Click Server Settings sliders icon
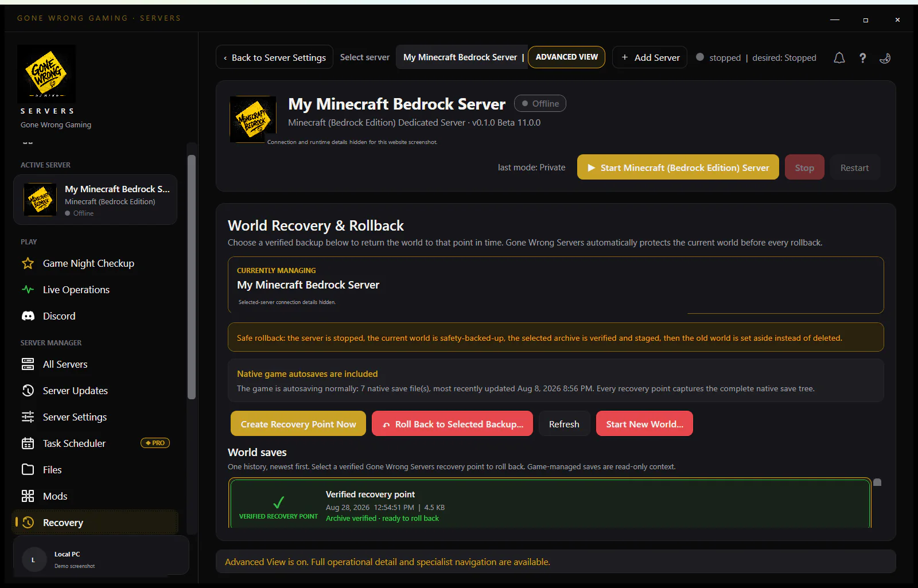 coord(28,417)
